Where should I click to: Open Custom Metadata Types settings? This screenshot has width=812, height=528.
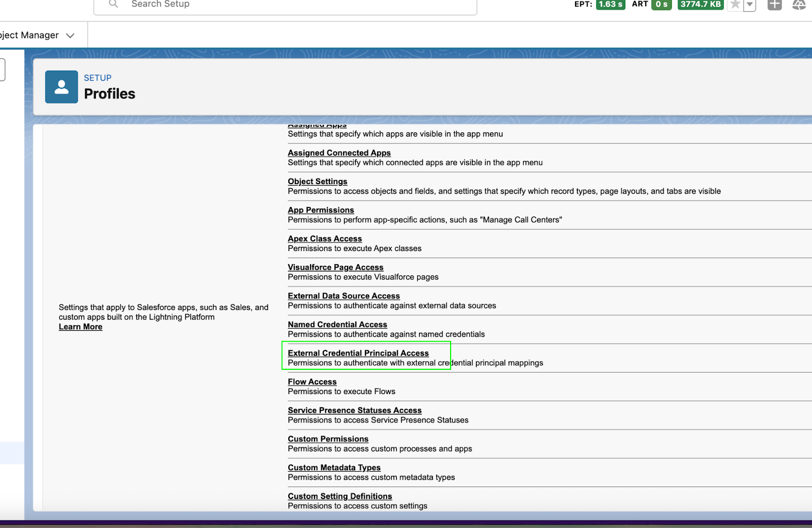(x=334, y=467)
